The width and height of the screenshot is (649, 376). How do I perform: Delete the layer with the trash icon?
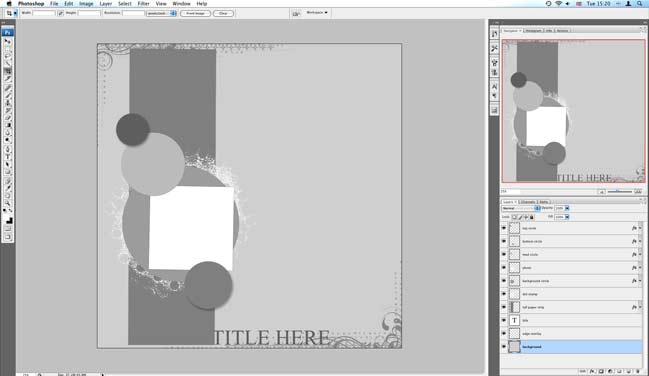pyautogui.click(x=637, y=371)
